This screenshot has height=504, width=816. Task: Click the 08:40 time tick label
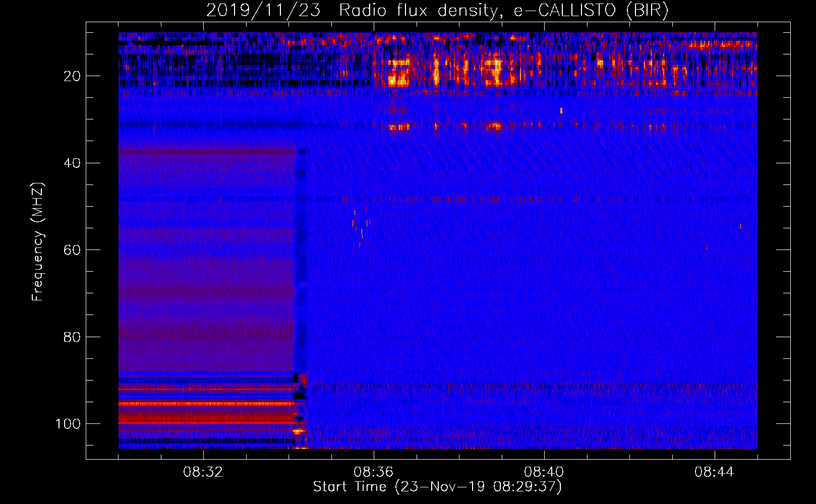(544, 472)
